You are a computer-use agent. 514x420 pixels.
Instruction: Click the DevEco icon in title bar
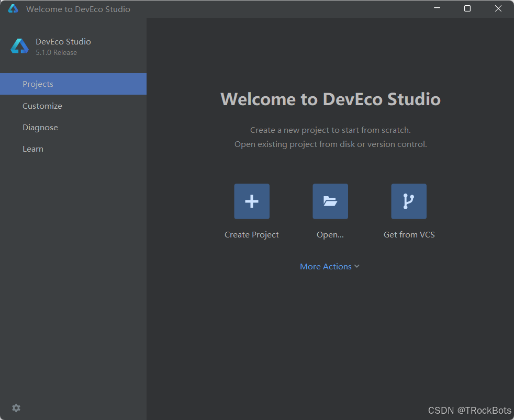click(13, 9)
